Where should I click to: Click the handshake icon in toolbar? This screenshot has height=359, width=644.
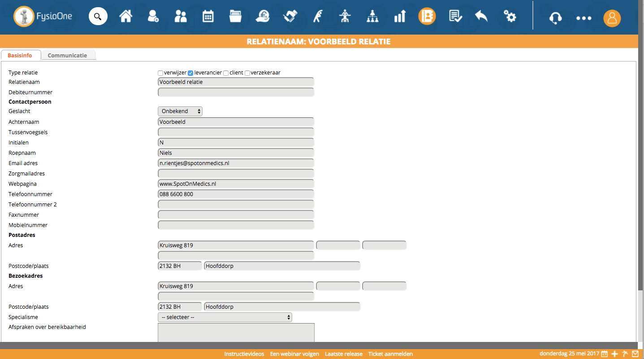[290, 17]
